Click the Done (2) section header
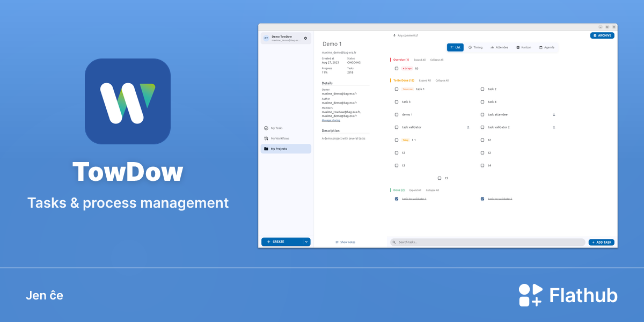 click(x=399, y=191)
